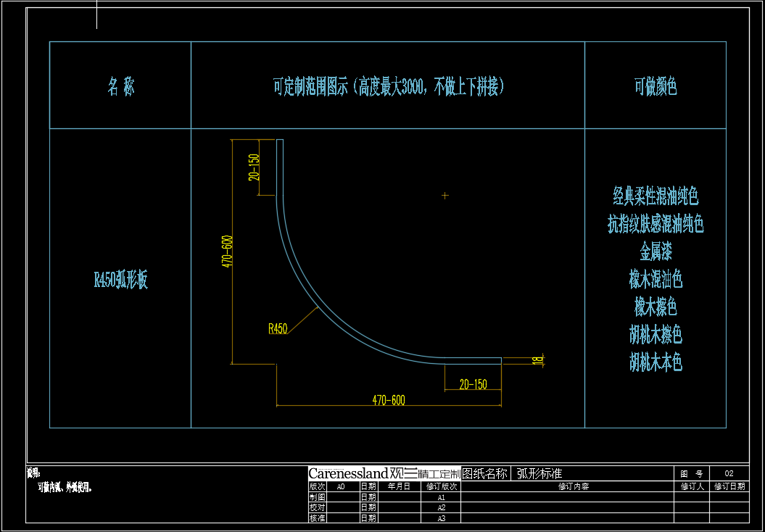Select the 名称 column header text
Viewport: 765px width, 532px height.
tap(120, 88)
